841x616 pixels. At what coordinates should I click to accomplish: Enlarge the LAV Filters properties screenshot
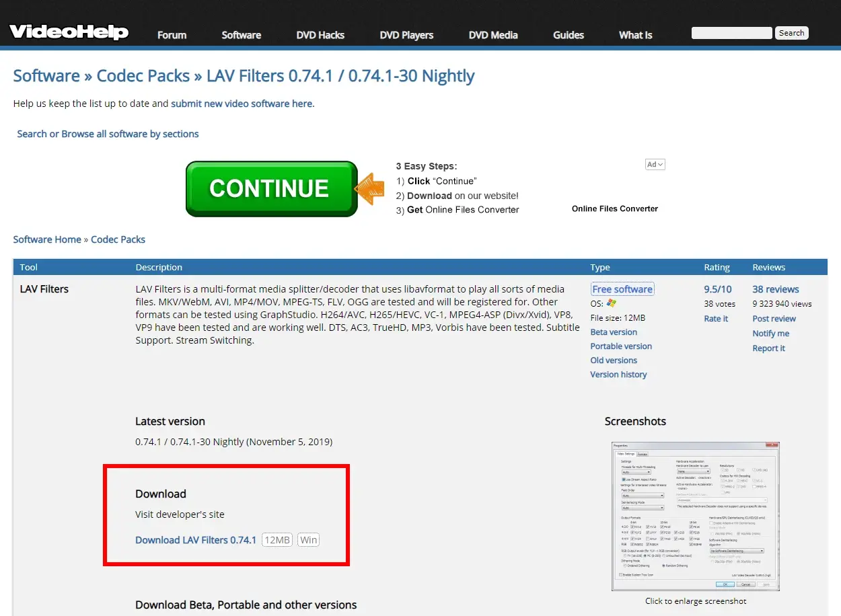pos(696,516)
